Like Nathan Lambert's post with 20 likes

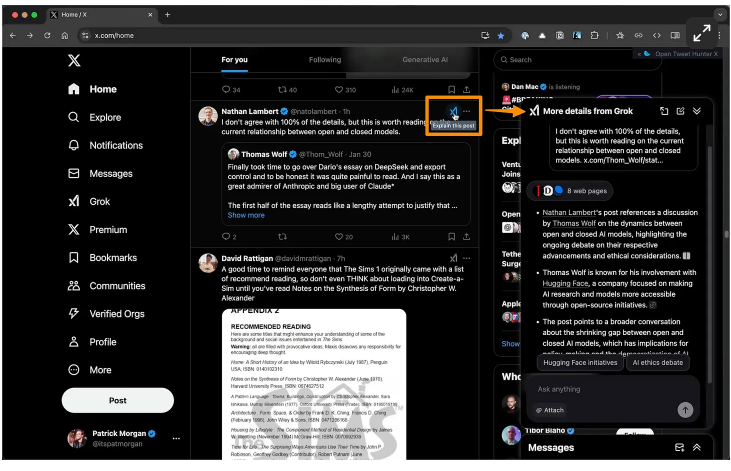click(x=344, y=236)
